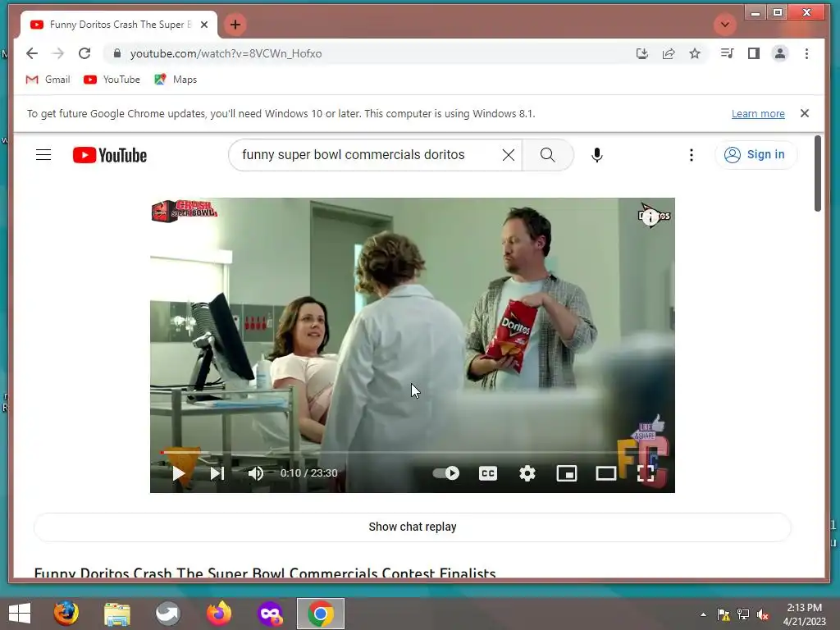Show chat replay
This screenshot has width=840, height=630.
point(412,527)
